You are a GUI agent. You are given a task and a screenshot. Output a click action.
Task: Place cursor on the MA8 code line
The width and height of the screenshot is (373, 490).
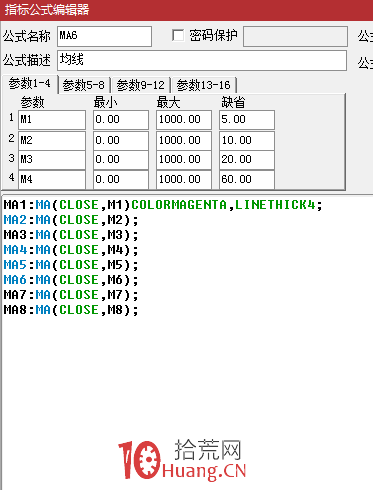pyautogui.click(x=71, y=310)
